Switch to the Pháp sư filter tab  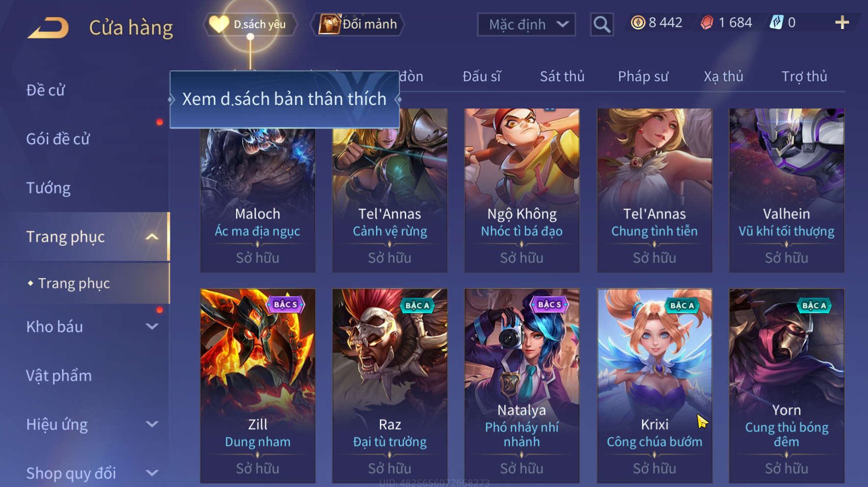[643, 77]
